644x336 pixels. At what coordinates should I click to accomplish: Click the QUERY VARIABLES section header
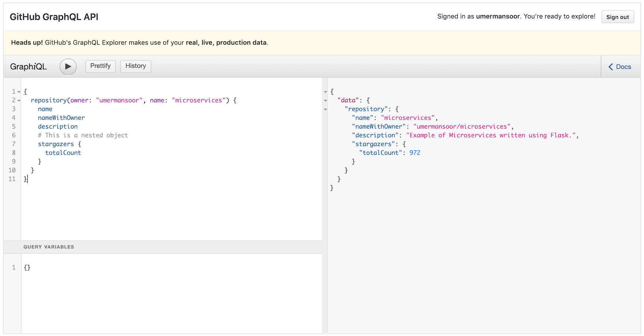tap(48, 247)
